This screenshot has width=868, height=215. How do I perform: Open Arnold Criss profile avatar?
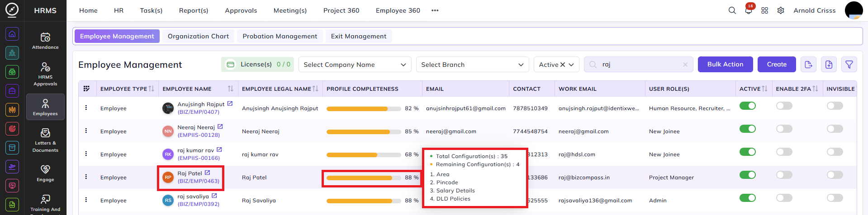pyautogui.click(x=854, y=10)
